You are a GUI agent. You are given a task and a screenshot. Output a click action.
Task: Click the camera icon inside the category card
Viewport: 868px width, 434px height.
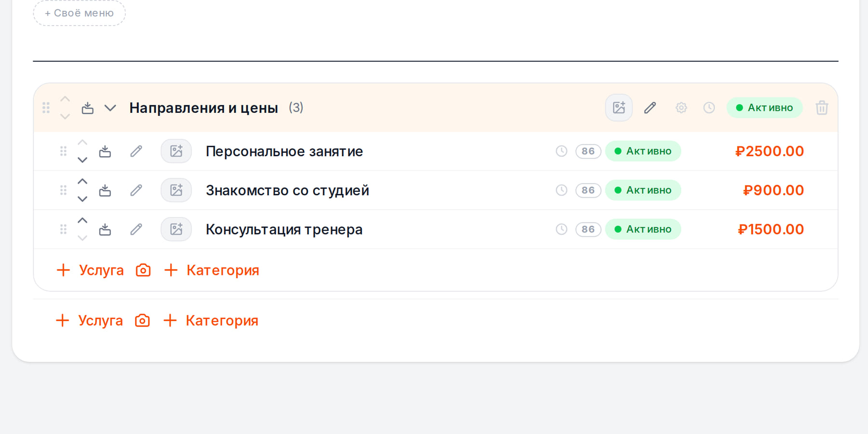[x=143, y=270]
